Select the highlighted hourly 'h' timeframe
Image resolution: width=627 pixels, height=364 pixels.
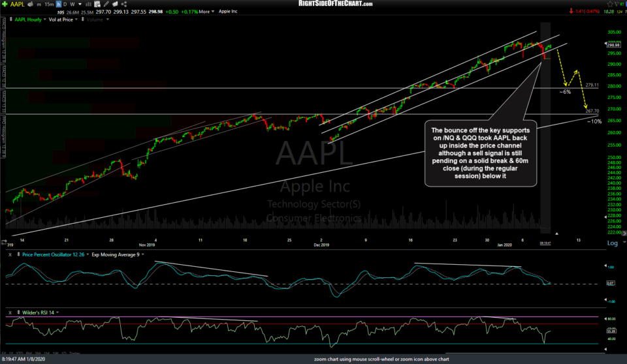click(59, 5)
